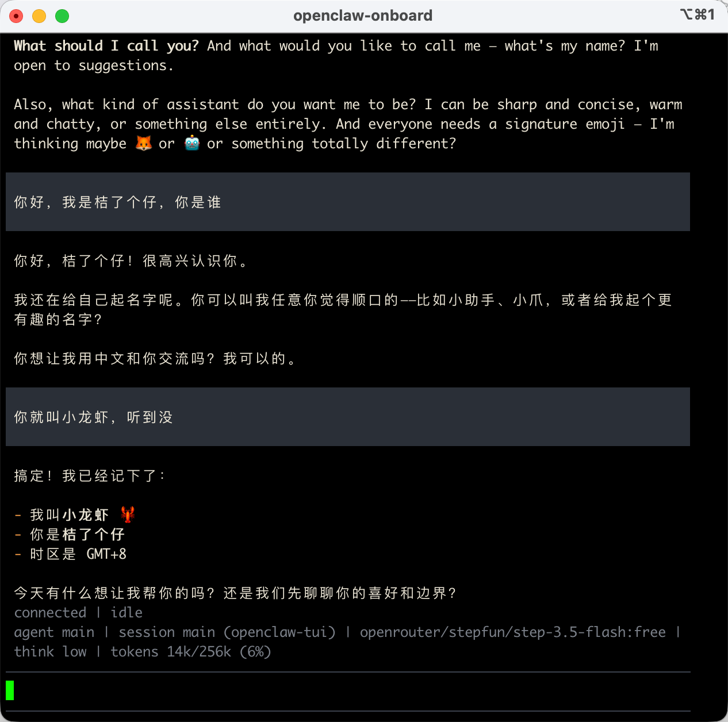Close the openclaw-onboard terminal window
Image resolution: width=728 pixels, height=722 pixels.
point(16,16)
